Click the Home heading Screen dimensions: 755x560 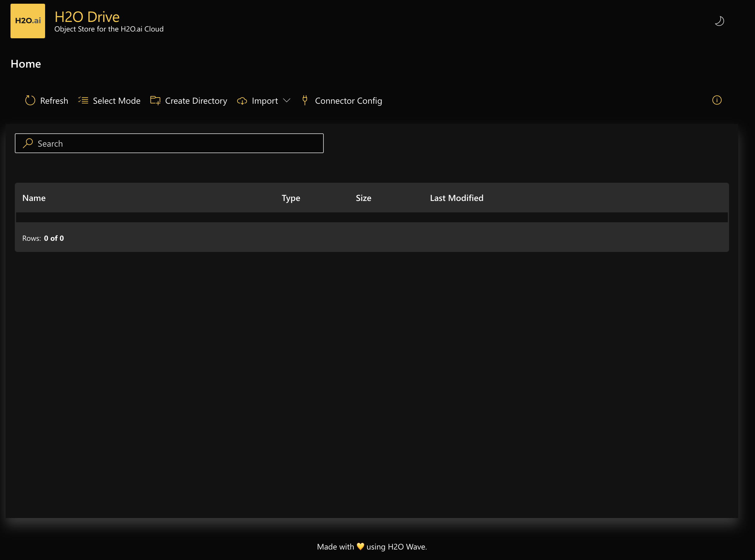[26, 64]
